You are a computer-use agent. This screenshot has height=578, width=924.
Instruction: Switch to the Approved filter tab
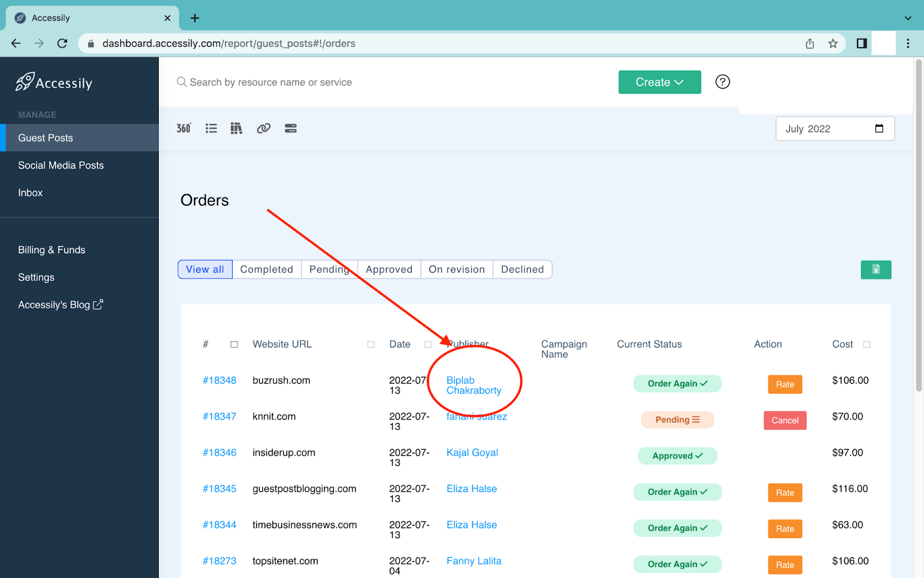[x=389, y=269]
